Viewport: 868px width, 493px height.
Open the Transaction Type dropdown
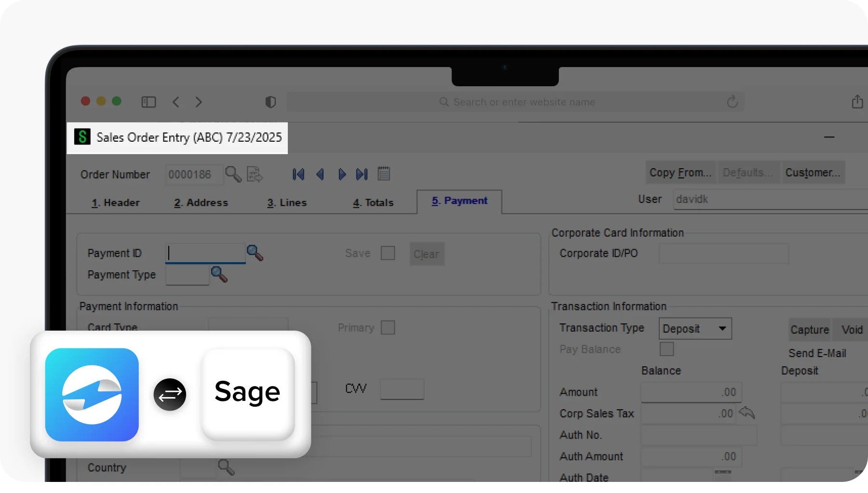[x=695, y=329]
